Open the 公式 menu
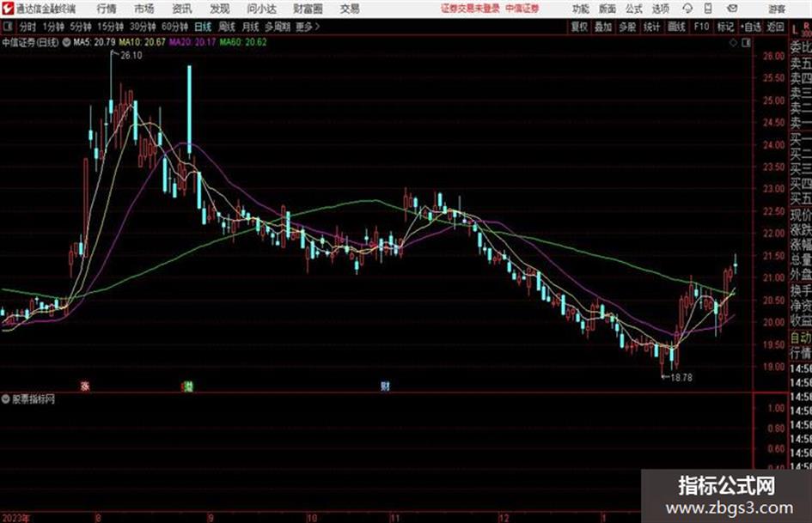This screenshot has height=523, width=812. pos(634,9)
